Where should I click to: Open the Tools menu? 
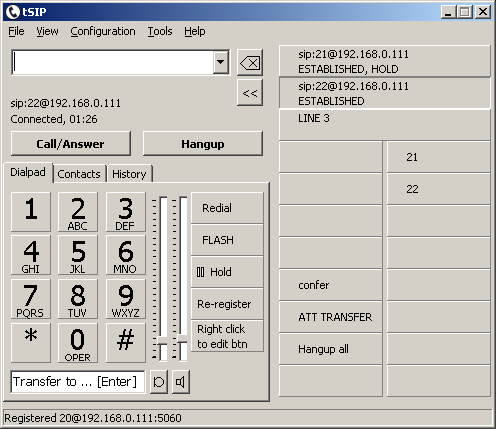pos(160,31)
